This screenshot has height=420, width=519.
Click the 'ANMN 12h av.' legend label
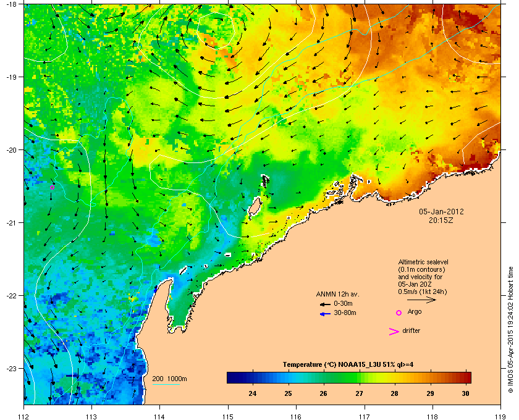point(337,294)
